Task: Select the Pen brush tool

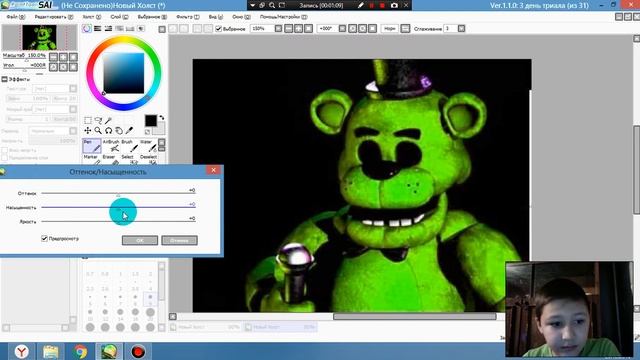Action: (92, 146)
